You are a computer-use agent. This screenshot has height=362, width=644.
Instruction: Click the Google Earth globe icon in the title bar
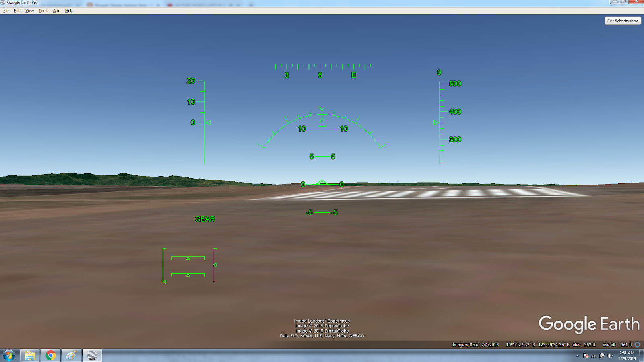tap(2, 2)
